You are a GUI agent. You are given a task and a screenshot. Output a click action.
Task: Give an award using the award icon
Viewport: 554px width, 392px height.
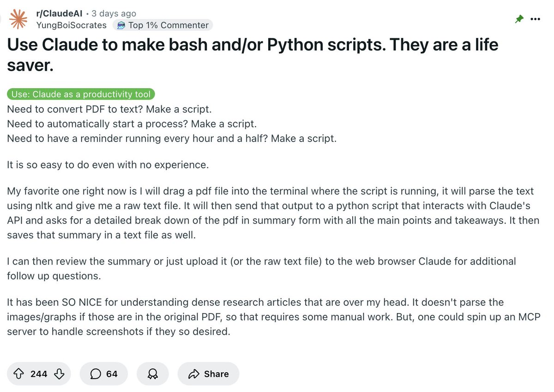click(152, 374)
